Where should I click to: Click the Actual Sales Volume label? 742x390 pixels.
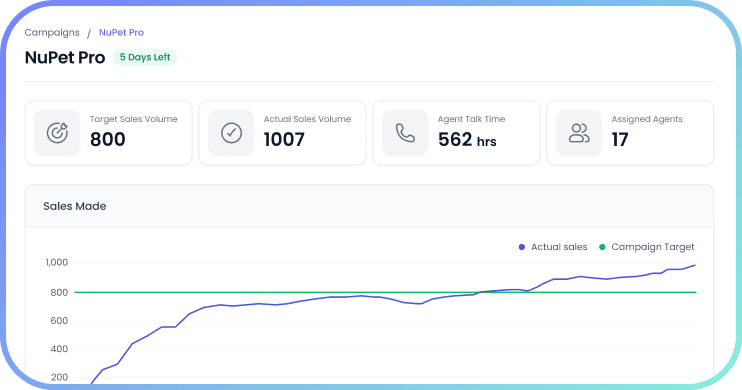tap(307, 119)
